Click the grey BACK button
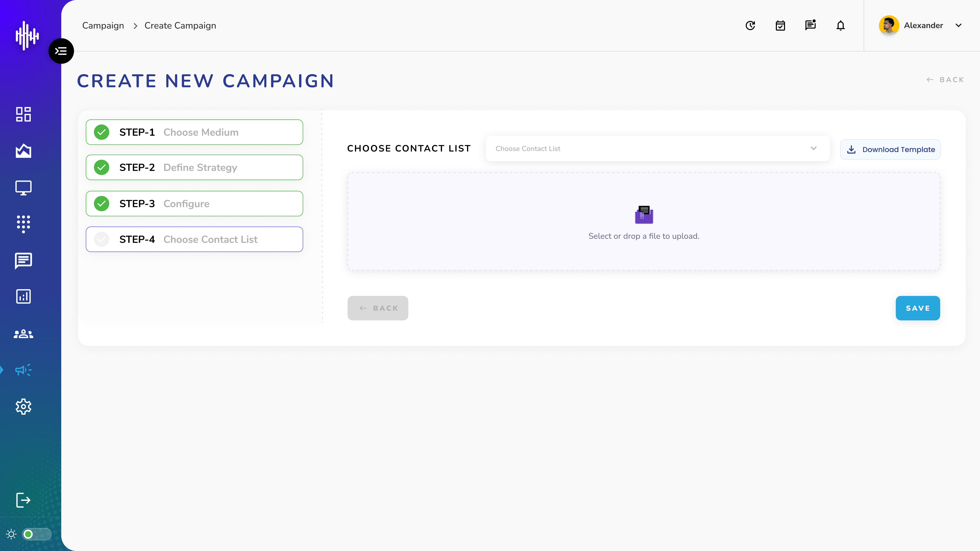The image size is (980, 551). [378, 308]
